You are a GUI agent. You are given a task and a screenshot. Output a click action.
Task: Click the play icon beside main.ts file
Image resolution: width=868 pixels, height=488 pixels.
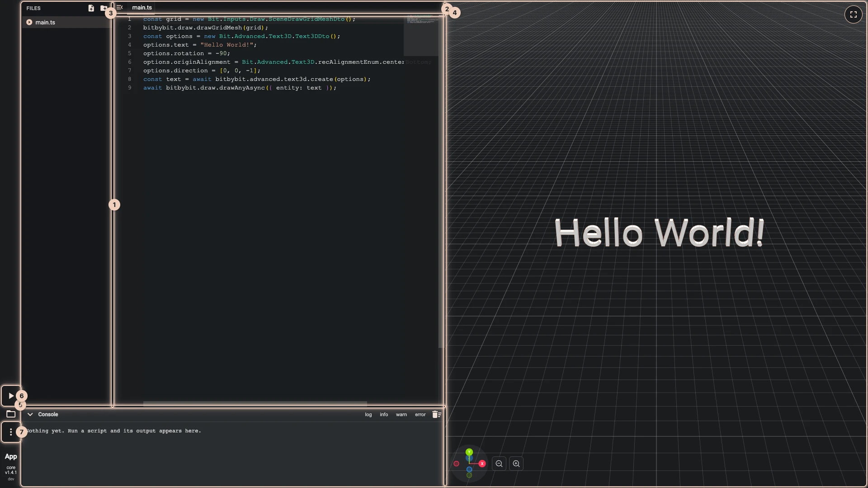(x=29, y=22)
